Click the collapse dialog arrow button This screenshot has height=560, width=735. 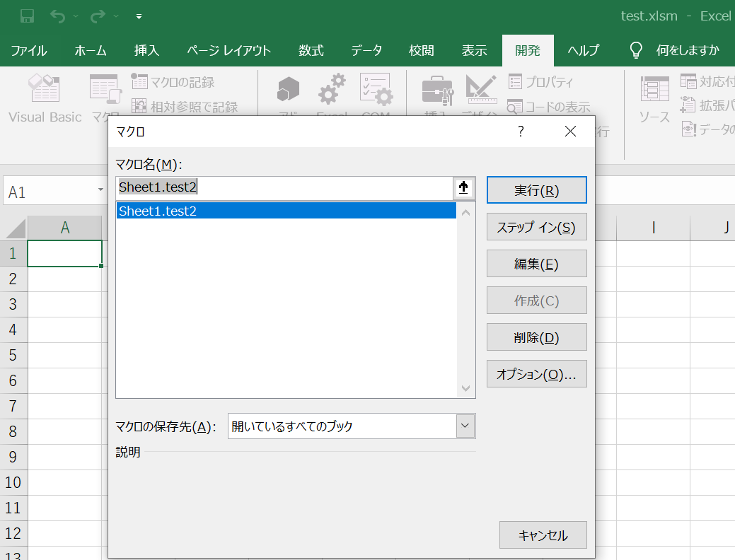(463, 188)
